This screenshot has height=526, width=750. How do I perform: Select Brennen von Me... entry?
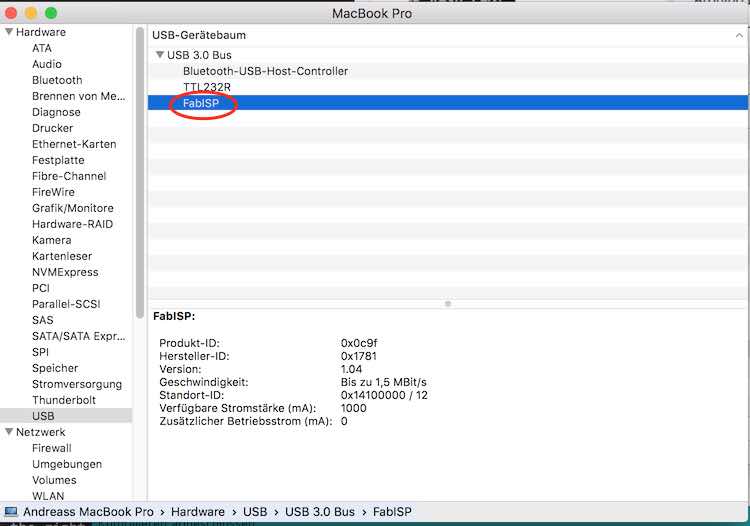[x=78, y=96]
